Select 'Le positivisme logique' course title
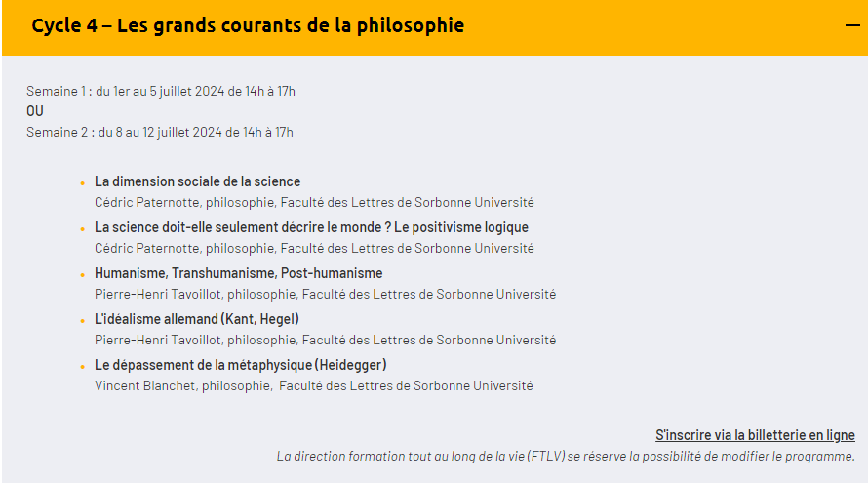Viewport: 868px width, 483px height. (x=311, y=227)
